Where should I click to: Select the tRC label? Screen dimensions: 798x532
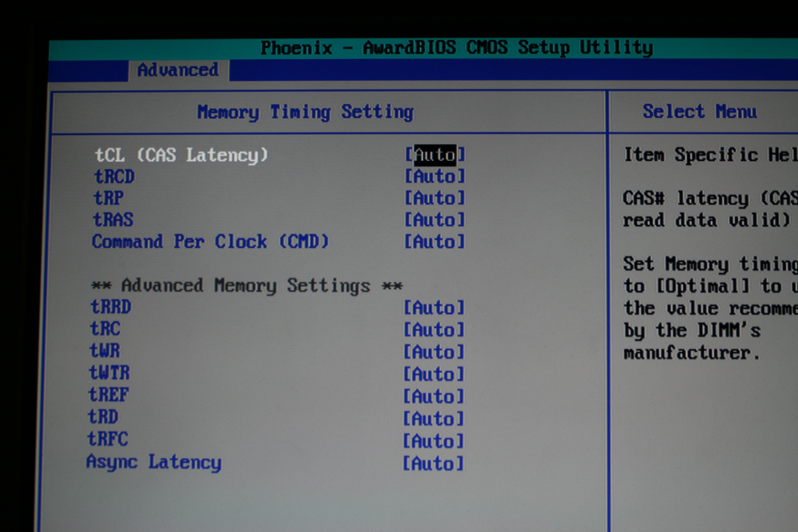click(105, 329)
